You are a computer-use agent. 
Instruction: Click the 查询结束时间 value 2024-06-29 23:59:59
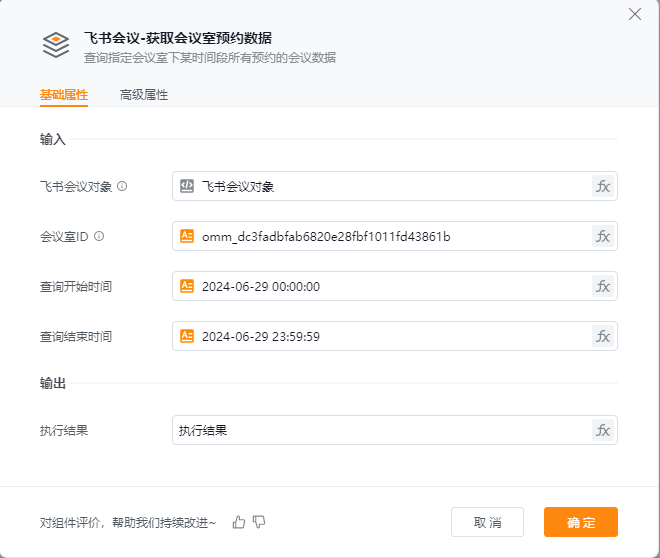[261, 336]
